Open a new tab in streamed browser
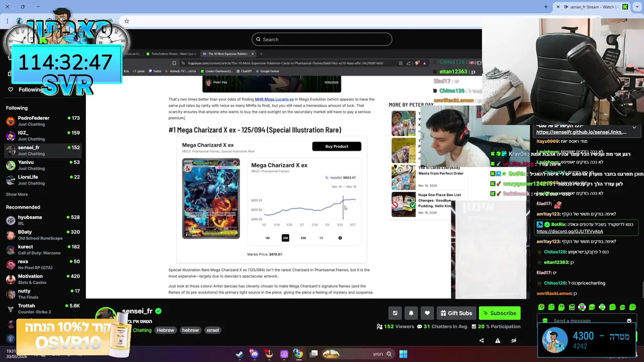 (x=261, y=54)
